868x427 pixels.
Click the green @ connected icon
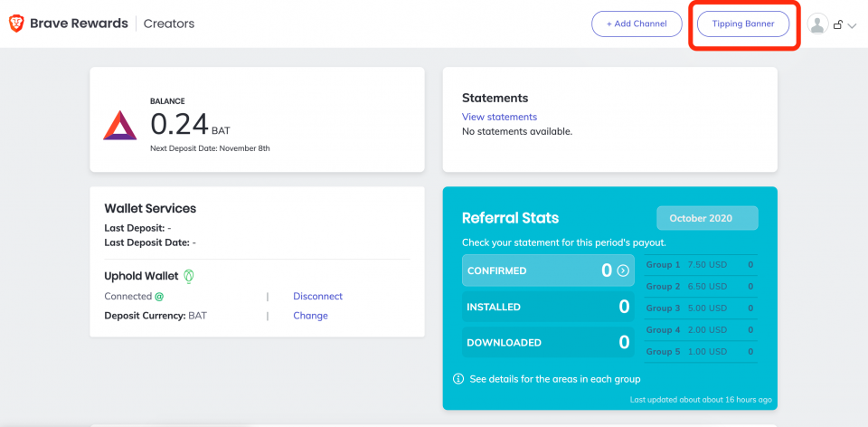(159, 297)
